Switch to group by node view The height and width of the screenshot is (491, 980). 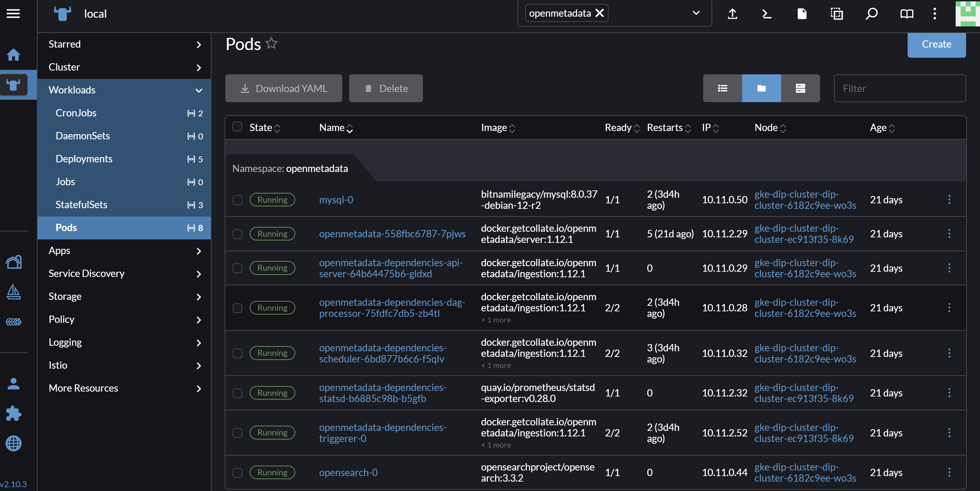point(800,88)
